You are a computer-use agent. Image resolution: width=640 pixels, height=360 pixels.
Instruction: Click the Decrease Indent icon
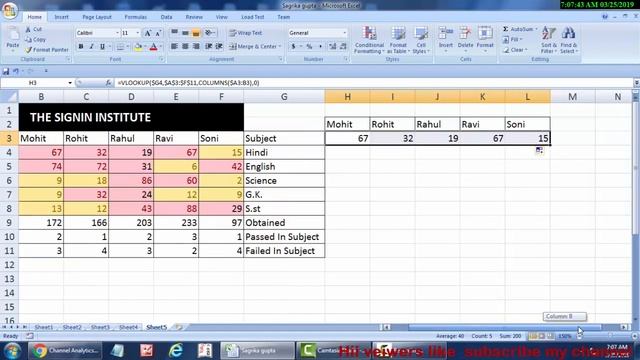point(209,47)
